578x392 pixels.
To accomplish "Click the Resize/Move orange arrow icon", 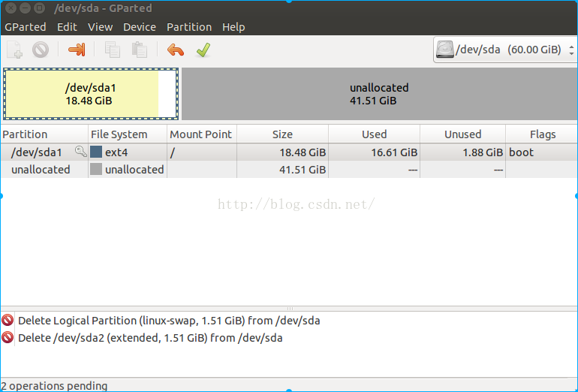I will (x=77, y=50).
